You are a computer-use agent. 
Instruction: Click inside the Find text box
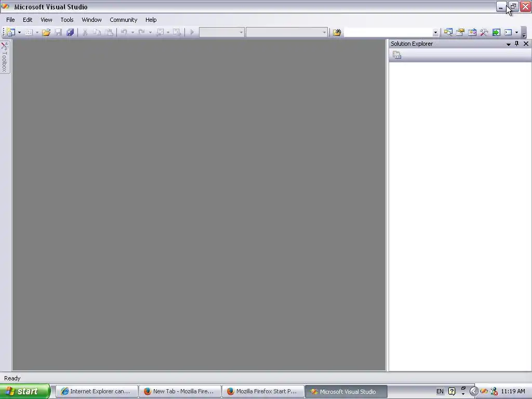[388, 32]
